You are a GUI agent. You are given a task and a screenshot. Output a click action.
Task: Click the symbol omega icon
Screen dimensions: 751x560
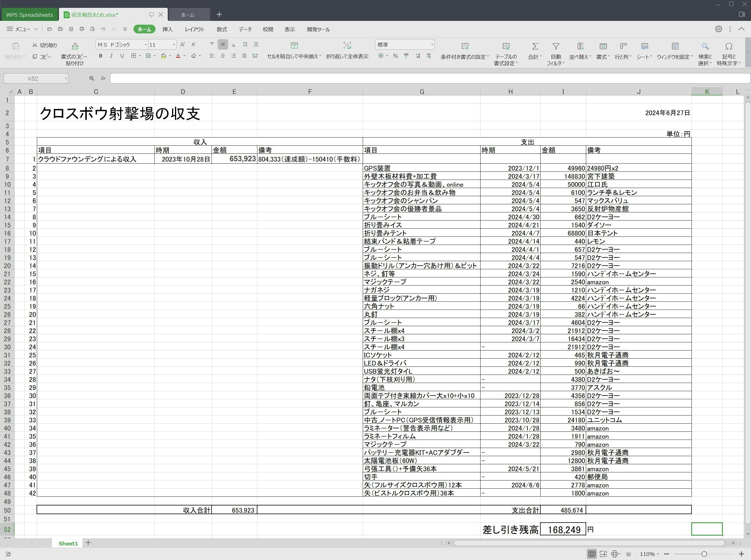point(729,46)
